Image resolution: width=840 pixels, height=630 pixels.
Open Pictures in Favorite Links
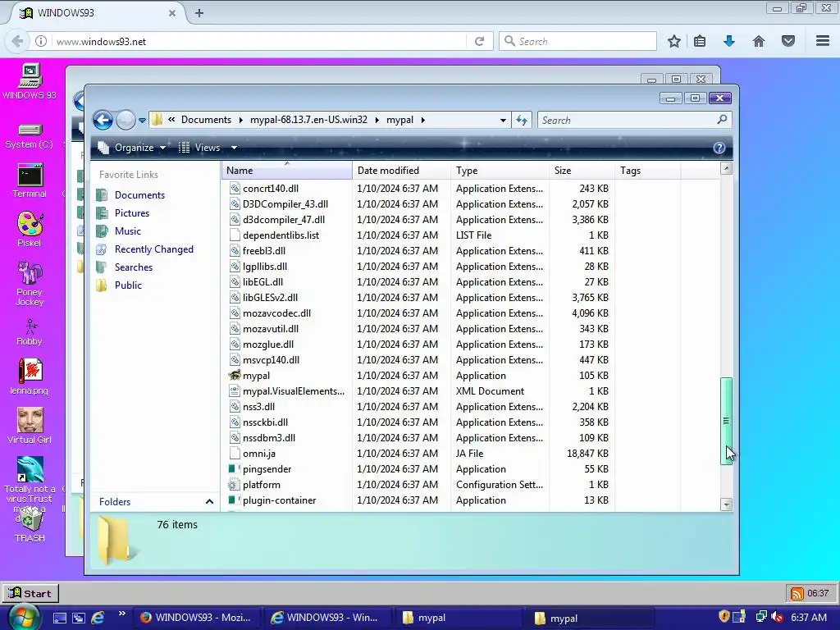[132, 213]
